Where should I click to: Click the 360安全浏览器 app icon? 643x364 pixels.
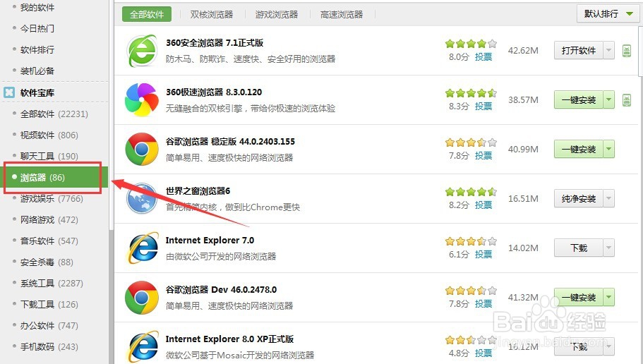(142, 51)
